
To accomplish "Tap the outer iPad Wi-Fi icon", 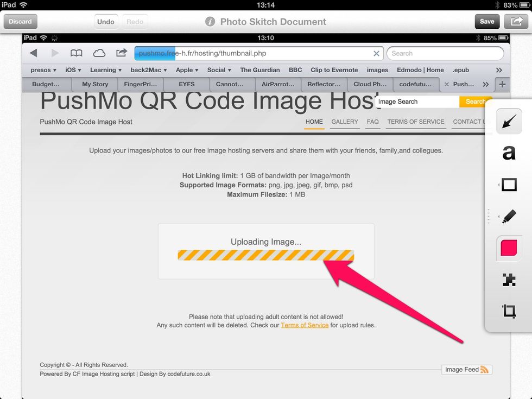I will [23, 5].
